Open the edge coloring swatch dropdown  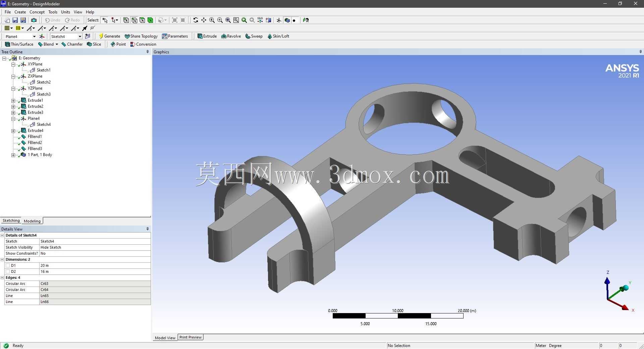[x=22, y=28]
